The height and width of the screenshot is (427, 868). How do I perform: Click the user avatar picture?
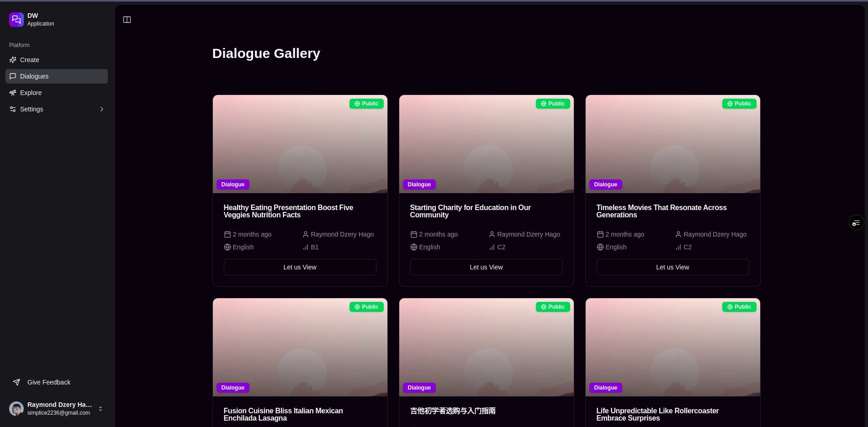16,409
